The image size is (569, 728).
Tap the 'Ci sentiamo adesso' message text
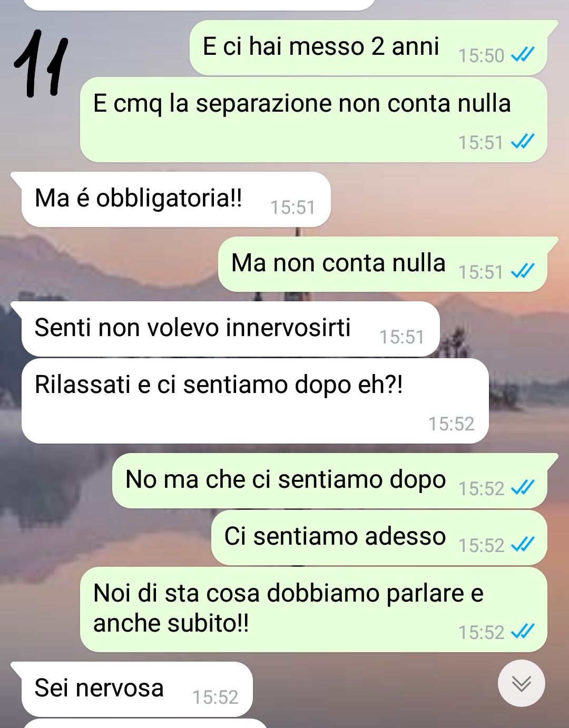335,536
